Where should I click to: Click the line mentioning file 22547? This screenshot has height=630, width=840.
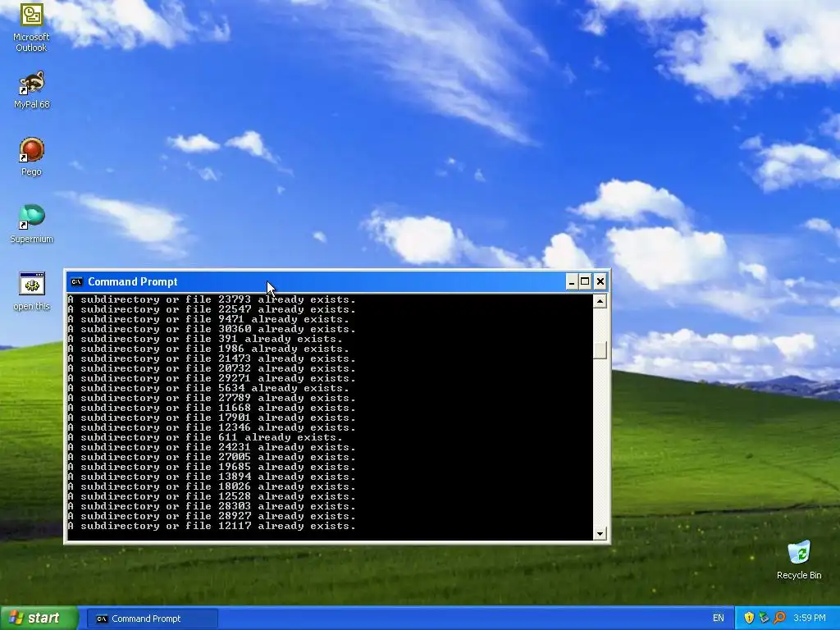pyautogui.click(x=212, y=309)
